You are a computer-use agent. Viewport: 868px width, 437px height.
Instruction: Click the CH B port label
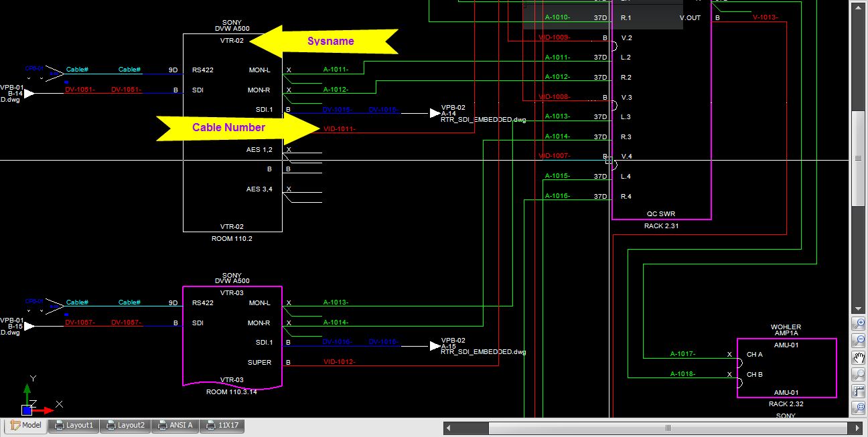[755, 375]
